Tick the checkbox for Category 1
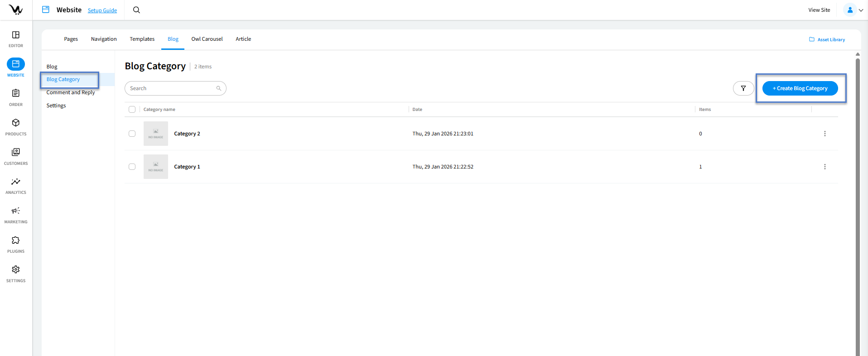Viewport: 868px width, 356px height. 132,167
